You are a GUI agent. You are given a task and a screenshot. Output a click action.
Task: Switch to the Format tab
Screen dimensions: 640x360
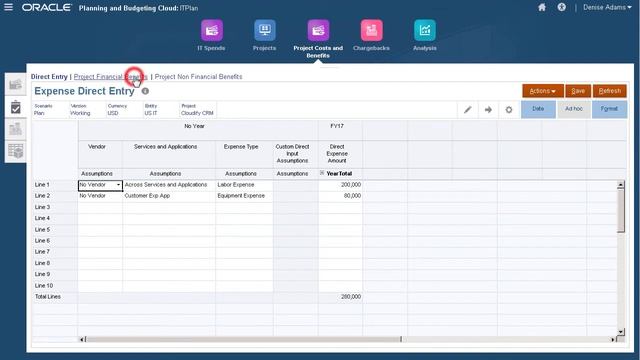point(609,109)
